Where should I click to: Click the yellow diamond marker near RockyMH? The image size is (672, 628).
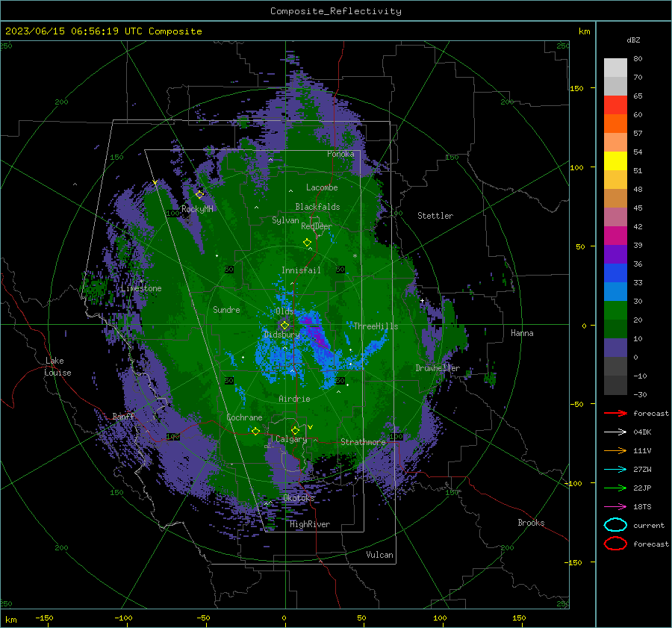199,195
